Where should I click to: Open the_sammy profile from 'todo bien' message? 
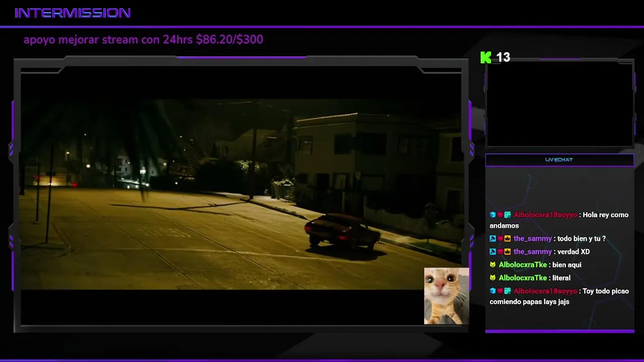(533, 239)
